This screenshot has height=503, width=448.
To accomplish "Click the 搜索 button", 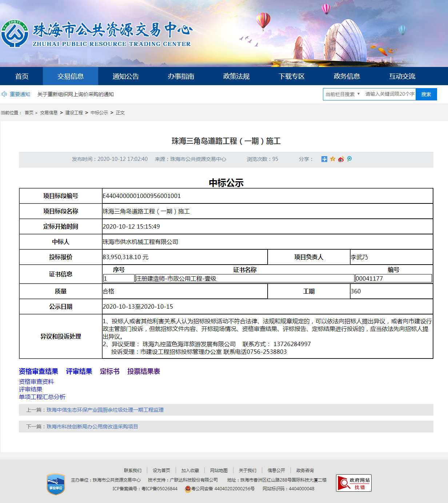I will click(x=426, y=94).
